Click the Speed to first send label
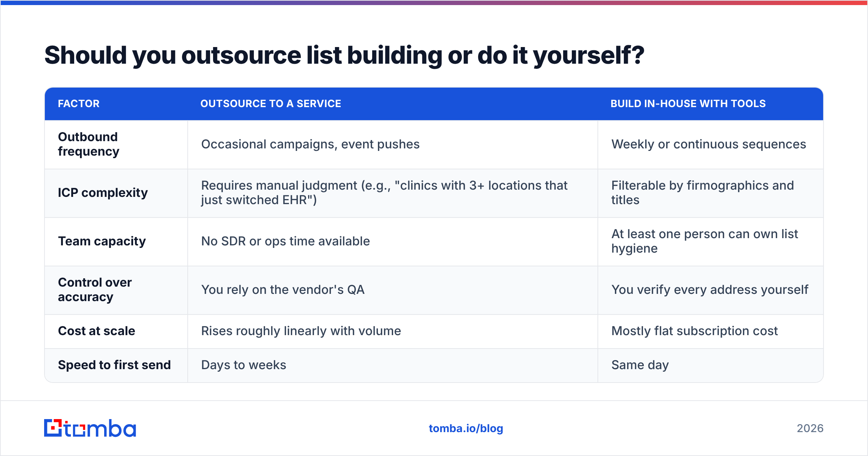Viewport: 868px width, 456px height. tap(114, 365)
